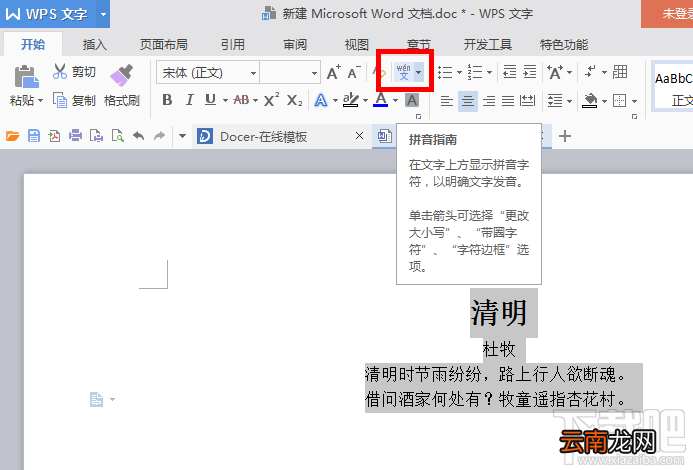Select the Format Painter (格式刷) brush
The image size is (693, 470).
click(122, 75)
